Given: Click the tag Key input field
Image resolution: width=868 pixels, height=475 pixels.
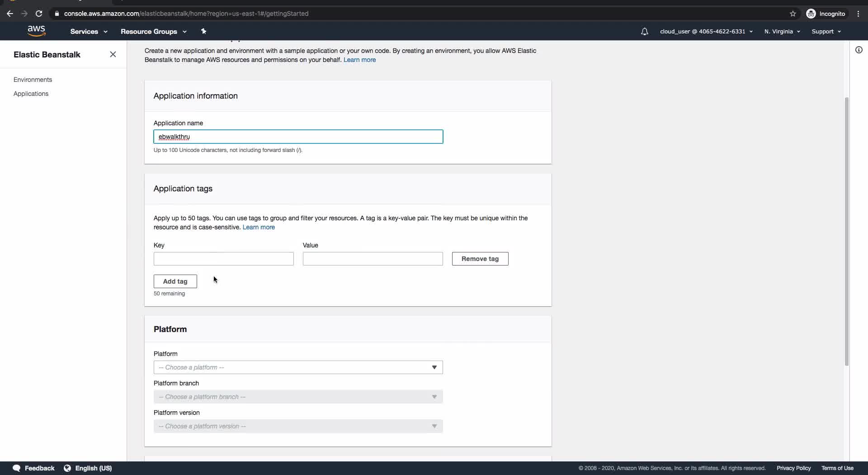Looking at the screenshot, I should (x=223, y=259).
